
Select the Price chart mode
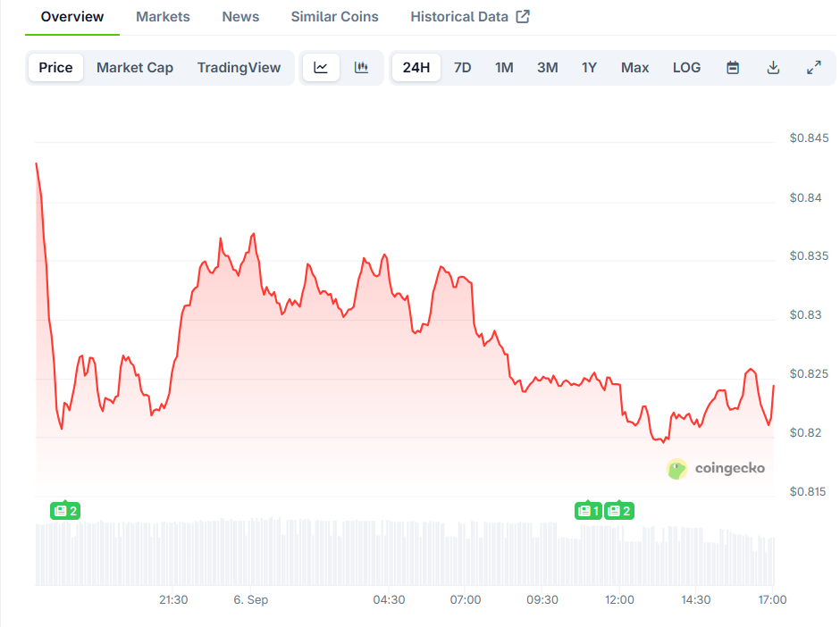tap(55, 68)
